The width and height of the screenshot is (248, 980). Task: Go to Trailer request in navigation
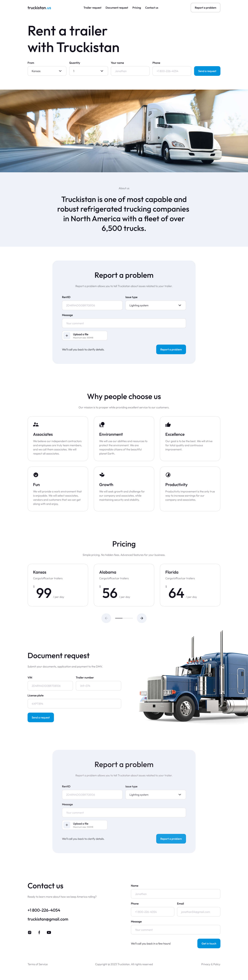(x=92, y=8)
